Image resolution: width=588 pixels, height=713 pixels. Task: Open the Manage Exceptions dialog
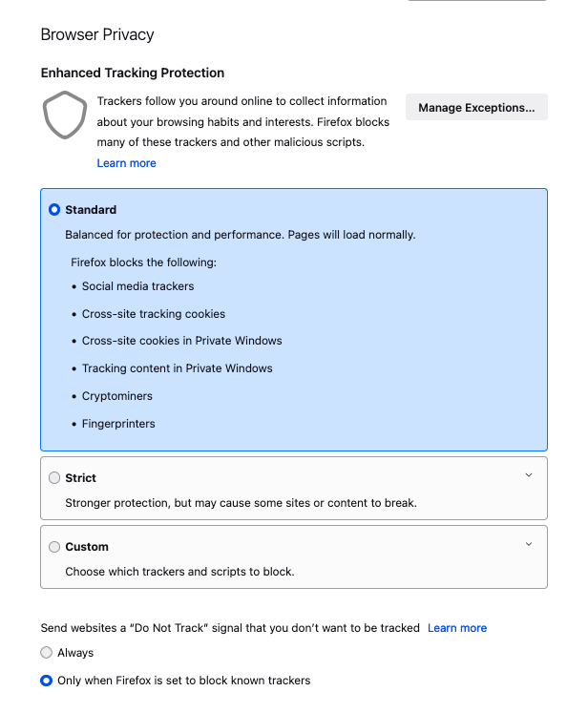tap(476, 108)
